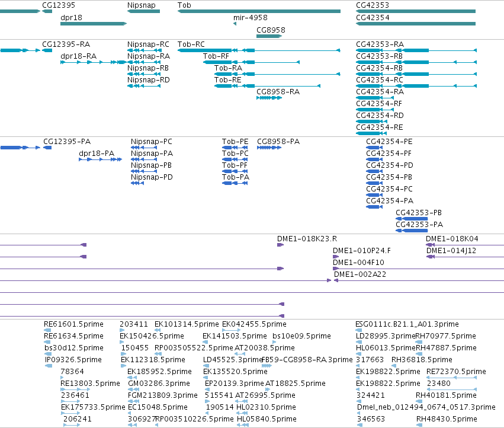Viewport: 504px width, 428px height.
Task: Click EST bs10e09.5prime
Action: tap(301, 336)
